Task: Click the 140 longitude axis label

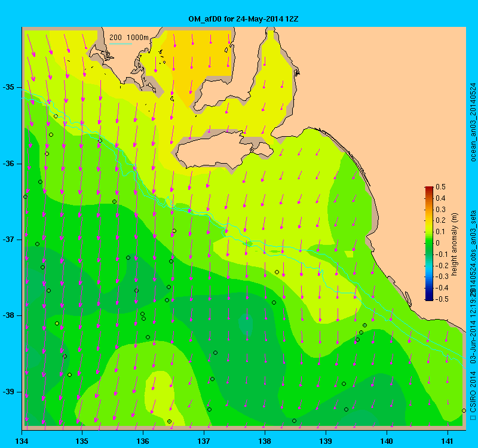Action: 387,441
